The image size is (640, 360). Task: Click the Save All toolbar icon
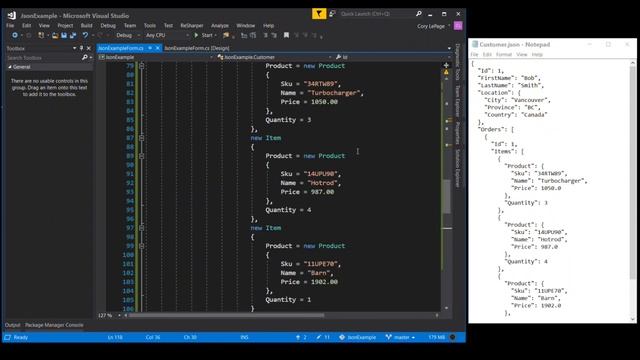(73, 36)
